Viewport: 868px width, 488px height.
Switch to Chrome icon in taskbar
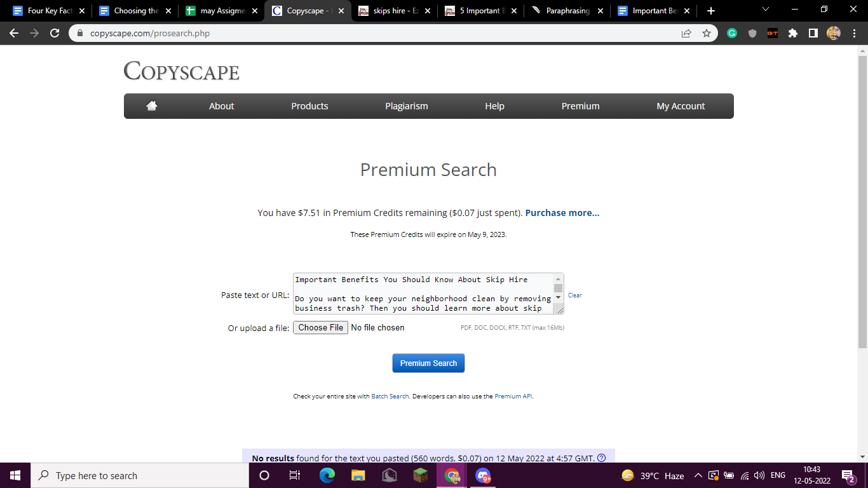[x=452, y=475]
